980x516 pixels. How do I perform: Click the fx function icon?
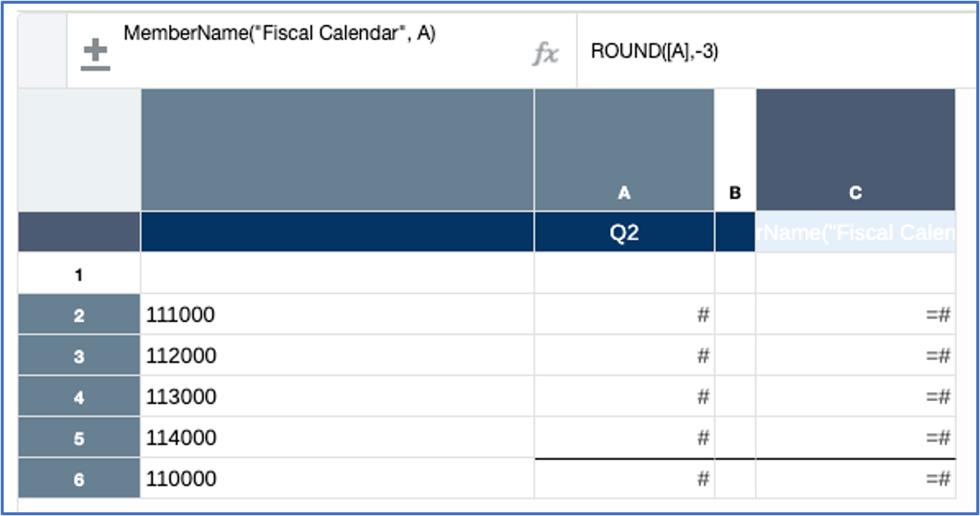pyautogui.click(x=545, y=54)
